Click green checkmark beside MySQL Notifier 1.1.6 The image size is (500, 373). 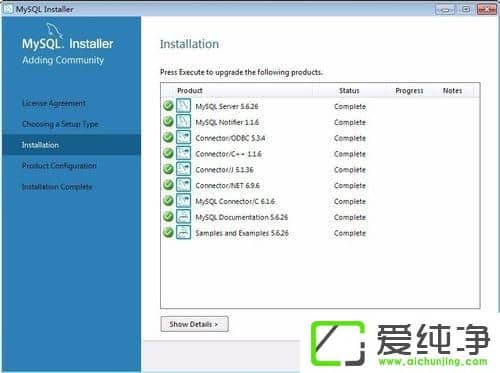pyautogui.click(x=168, y=121)
